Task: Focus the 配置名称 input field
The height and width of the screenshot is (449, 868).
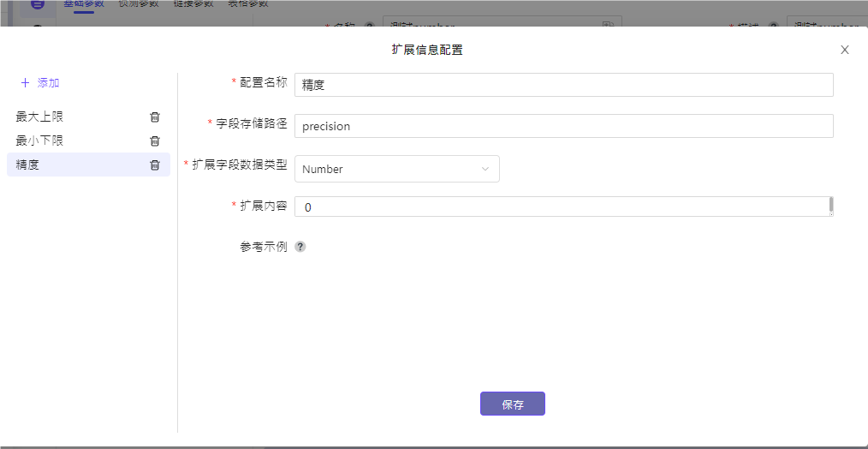Action: [x=563, y=85]
